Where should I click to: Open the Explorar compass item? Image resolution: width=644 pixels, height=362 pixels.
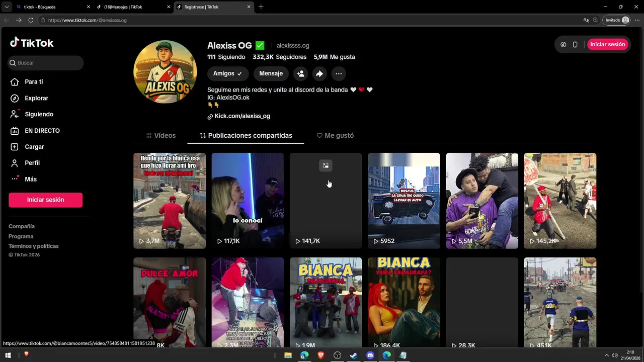tap(29, 98)
